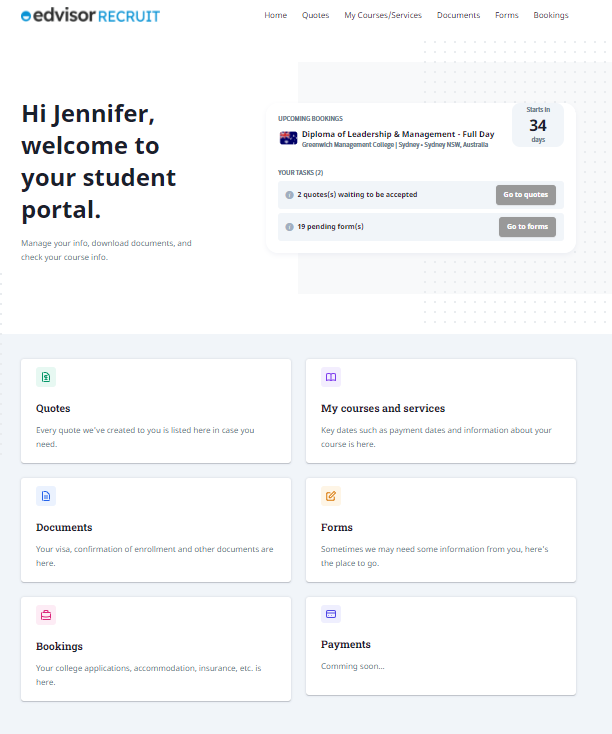Click the orange Forms edit icon
Screen dimensions: 612x734
coord(331,496)
